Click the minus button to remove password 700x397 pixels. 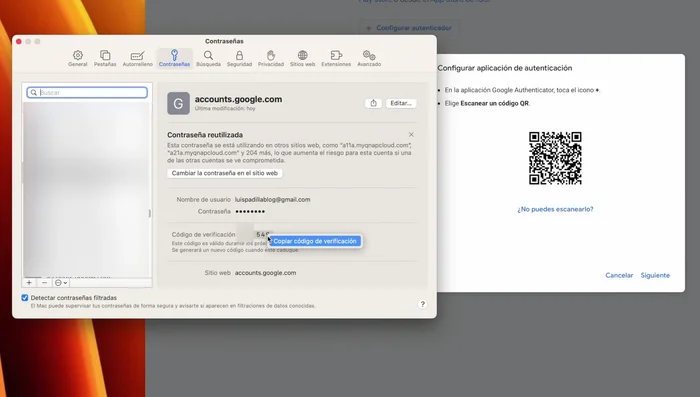44,283
